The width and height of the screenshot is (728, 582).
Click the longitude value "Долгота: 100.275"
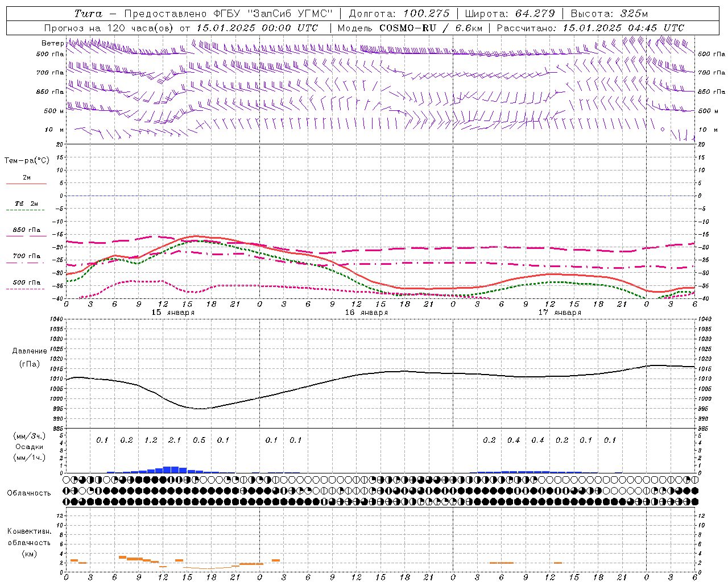[399, 14]
